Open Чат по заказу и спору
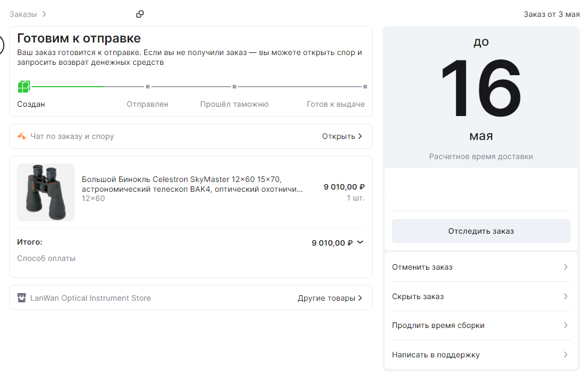 191,136
